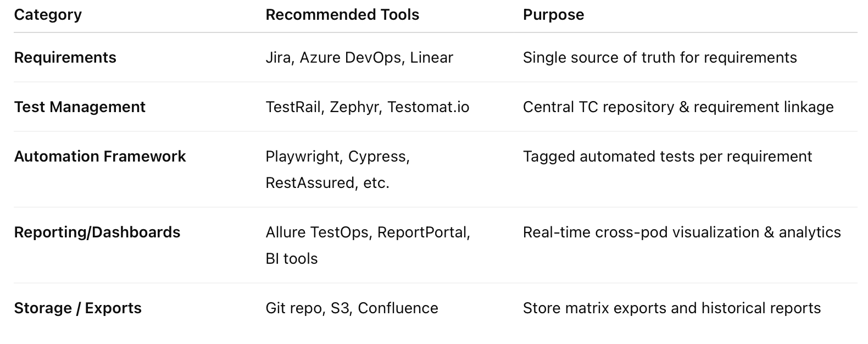
Task: Select the BI tools text line
Action: 291,259
